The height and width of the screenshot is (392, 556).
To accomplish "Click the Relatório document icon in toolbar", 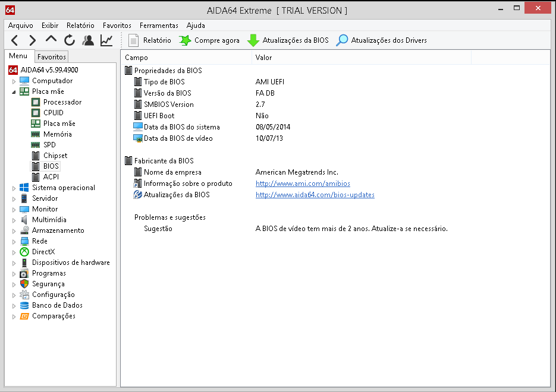I will pos(133,40).
